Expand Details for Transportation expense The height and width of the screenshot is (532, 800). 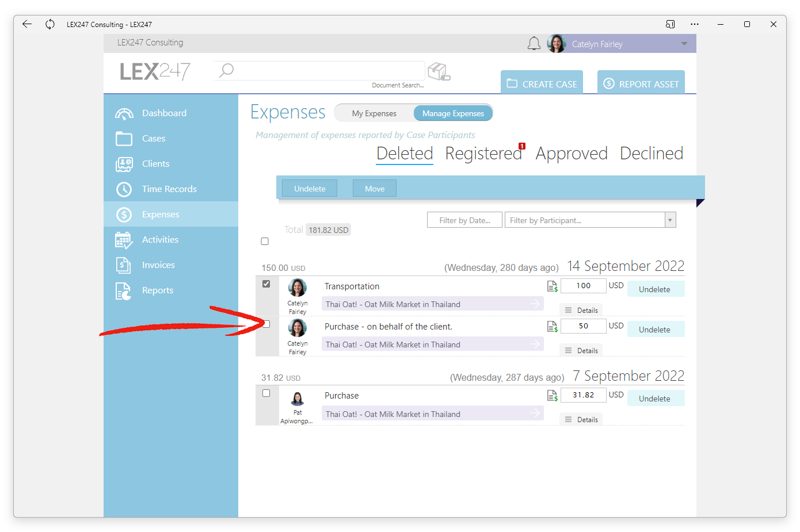581,310
